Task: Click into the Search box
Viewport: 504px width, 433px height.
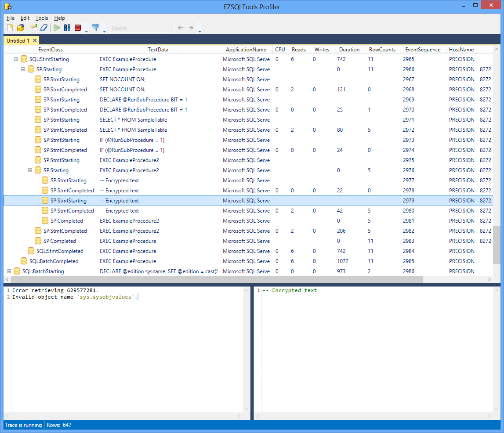Action: [x=142, y=28]
